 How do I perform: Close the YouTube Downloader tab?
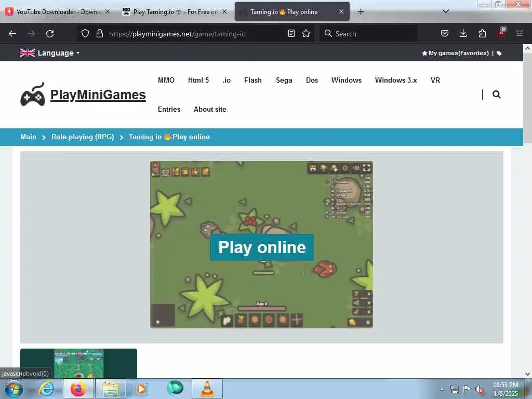tap(108, 11)
